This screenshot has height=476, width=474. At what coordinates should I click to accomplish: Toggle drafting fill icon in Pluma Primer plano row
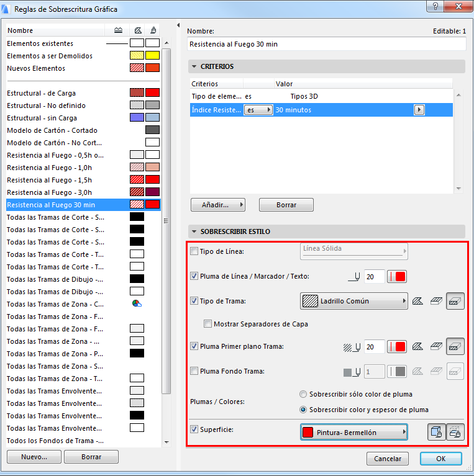point(417,346)
